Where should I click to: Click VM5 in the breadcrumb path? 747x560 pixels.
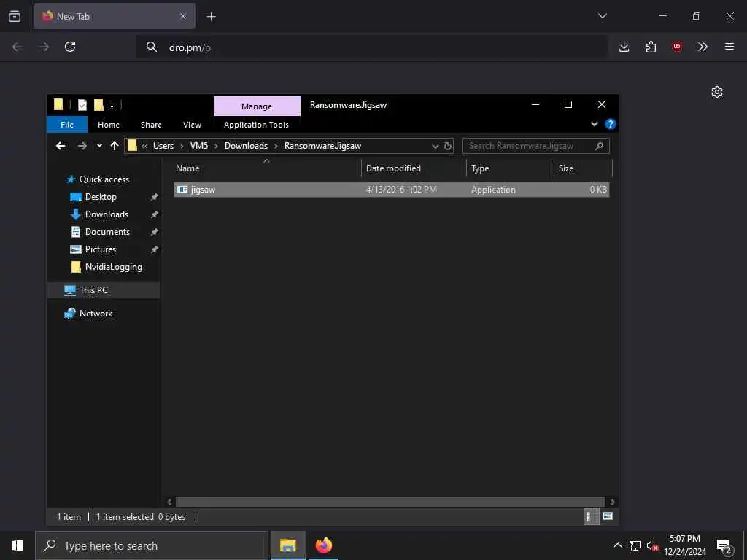pos(199,146)
